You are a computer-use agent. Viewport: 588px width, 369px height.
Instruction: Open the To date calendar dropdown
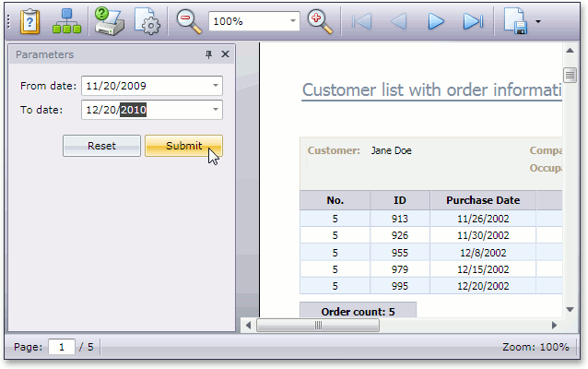tap(215, 111)
